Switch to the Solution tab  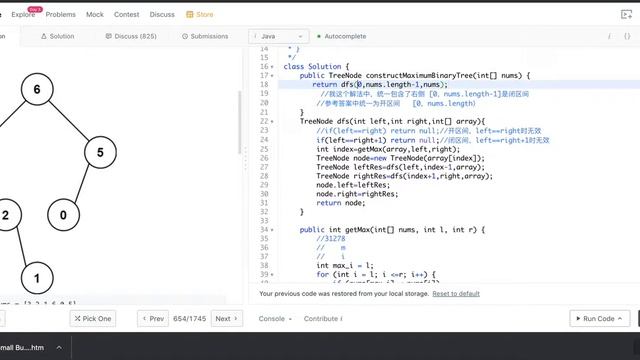[x=58, y=36]
